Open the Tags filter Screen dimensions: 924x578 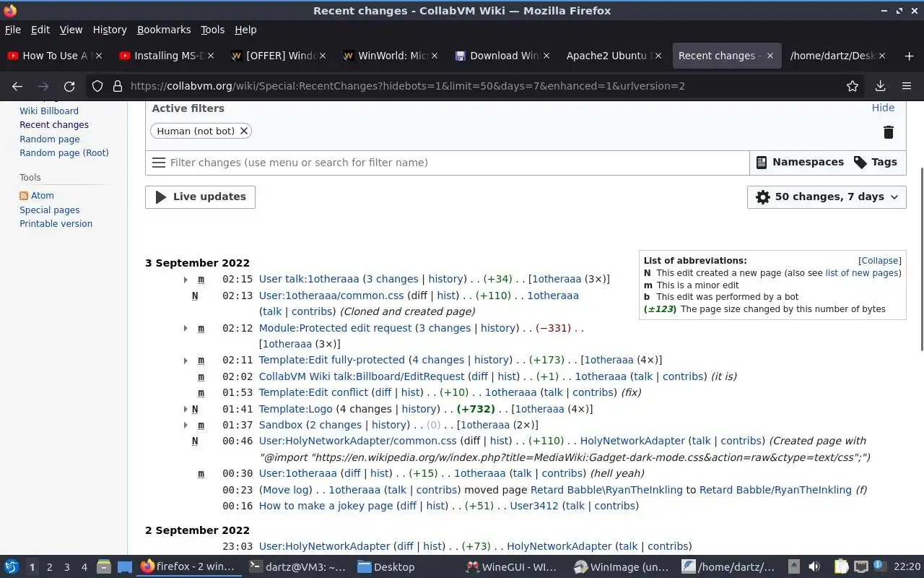tap(876, 163)
